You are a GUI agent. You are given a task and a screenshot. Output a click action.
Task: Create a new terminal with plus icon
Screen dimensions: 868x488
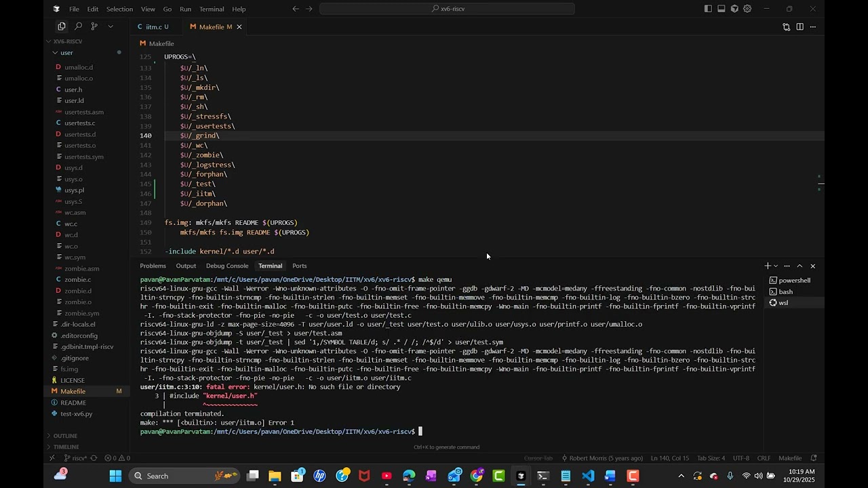click(768, 266)
